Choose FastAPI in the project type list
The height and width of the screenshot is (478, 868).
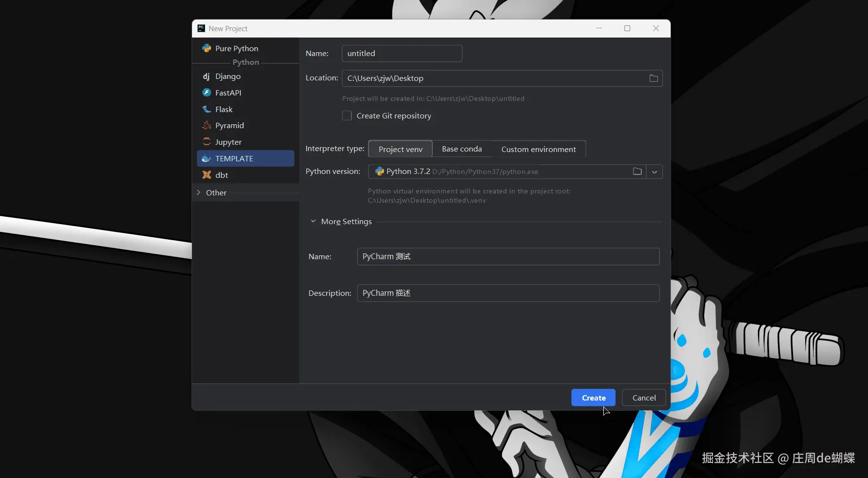coord(246,93)
